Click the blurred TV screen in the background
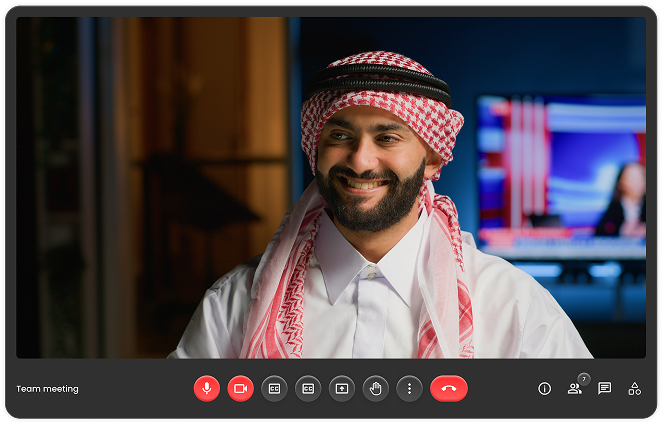Viewport: 662px width, 424px height. click(x=562, y=177)
